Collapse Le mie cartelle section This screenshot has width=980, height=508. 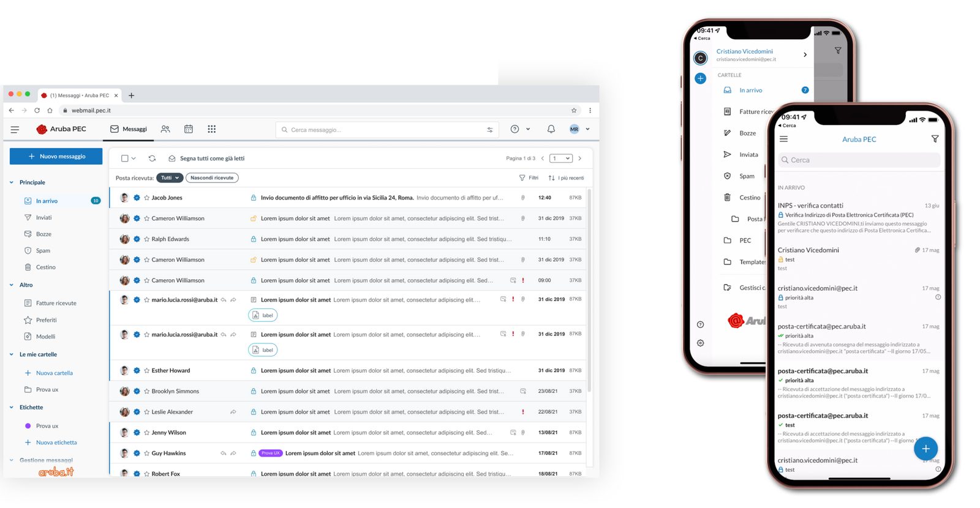(x=12, y=354)
